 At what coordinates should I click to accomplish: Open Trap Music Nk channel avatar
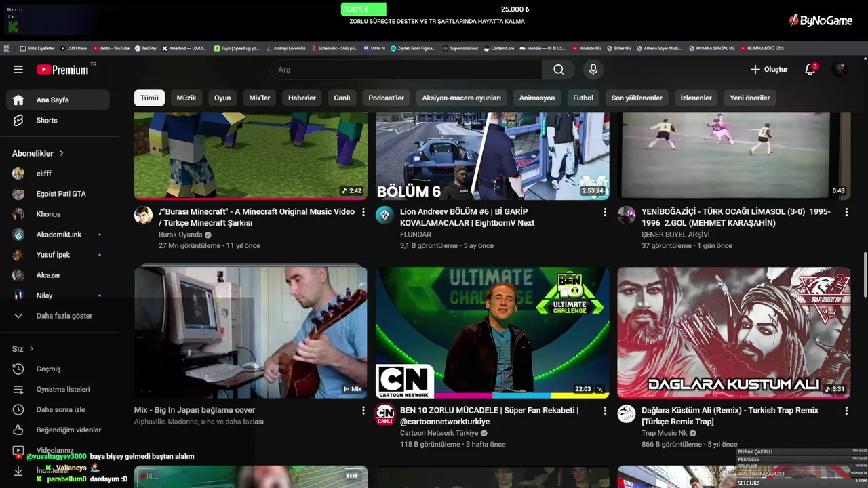click(x=627, y=414)
